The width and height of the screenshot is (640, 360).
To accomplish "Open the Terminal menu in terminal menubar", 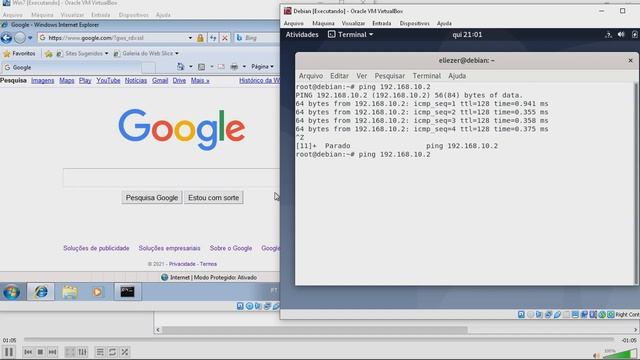I will point(427,76).
